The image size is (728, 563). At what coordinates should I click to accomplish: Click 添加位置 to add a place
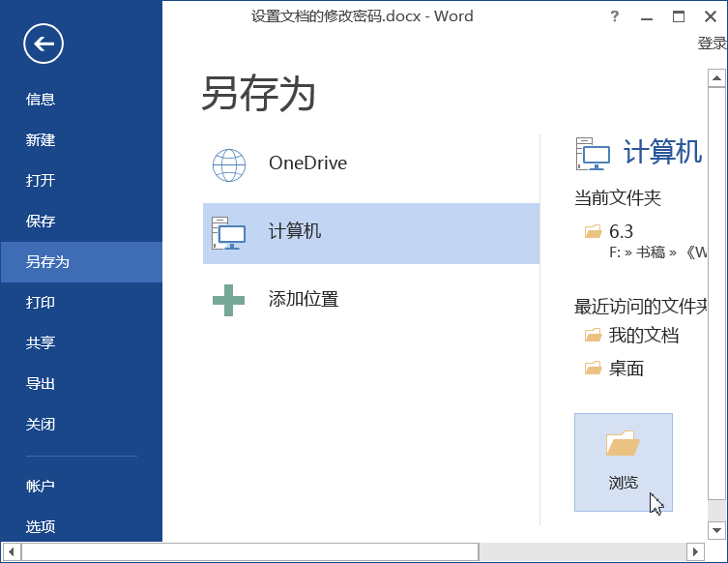click(371, 300)
